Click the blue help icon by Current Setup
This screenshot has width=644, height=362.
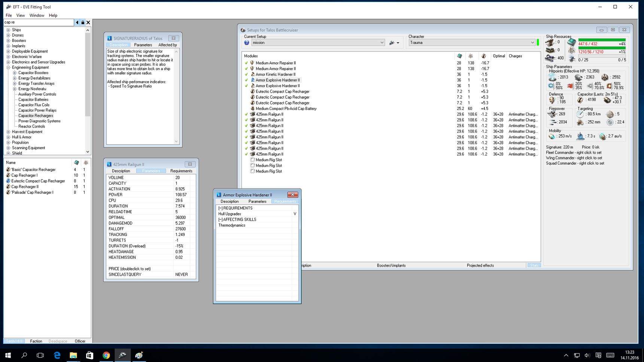point(247,43)
